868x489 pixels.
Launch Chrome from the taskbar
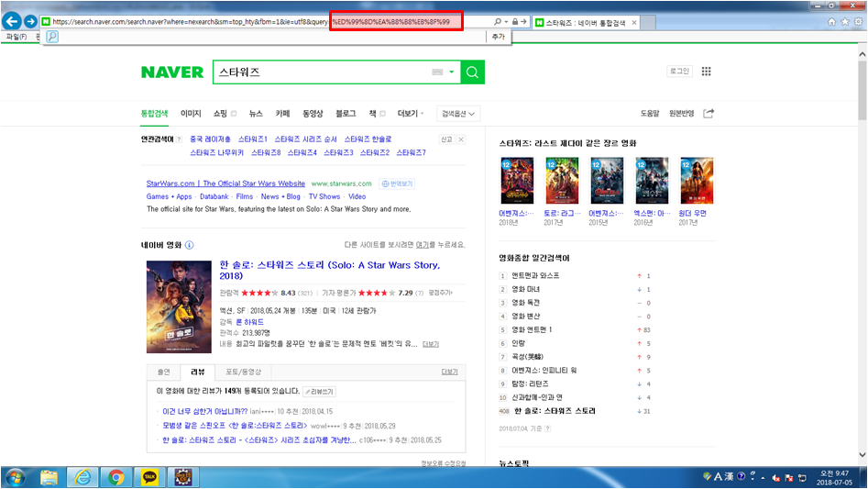[115, 477]
